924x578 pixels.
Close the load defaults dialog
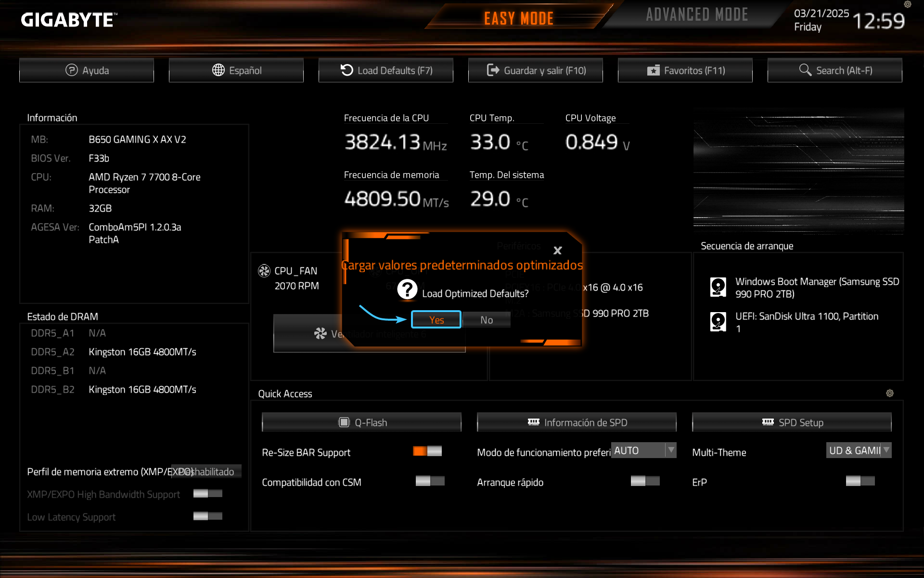click(558, 250)
